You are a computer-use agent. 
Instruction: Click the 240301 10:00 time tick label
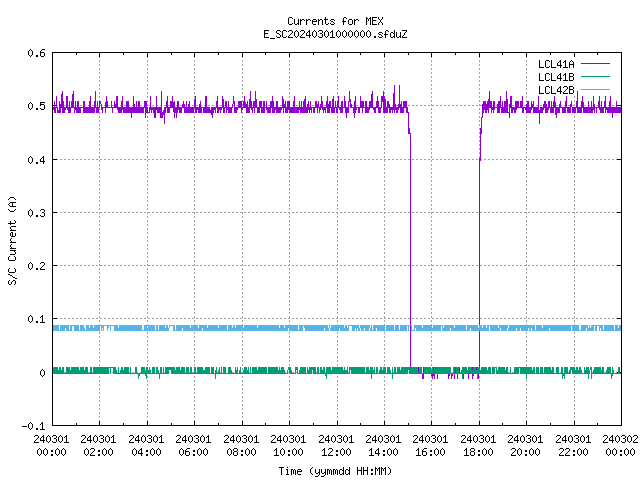click(x=288, y=446)
